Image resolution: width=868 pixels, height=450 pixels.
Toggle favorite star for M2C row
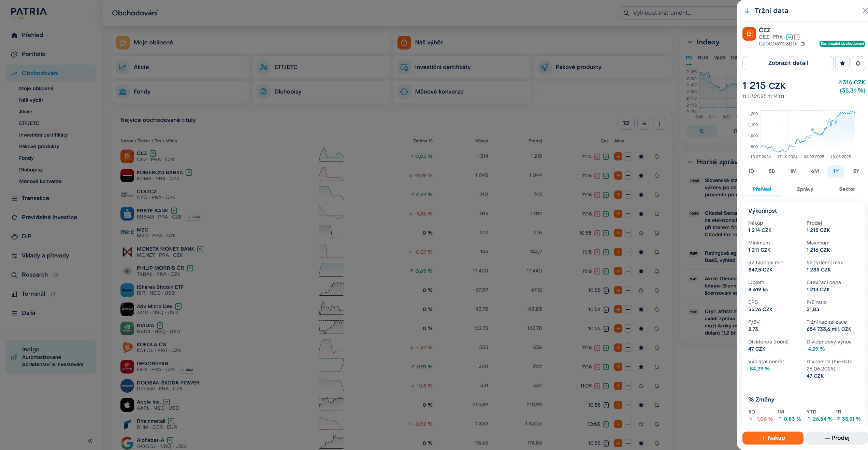coord(641,233)
